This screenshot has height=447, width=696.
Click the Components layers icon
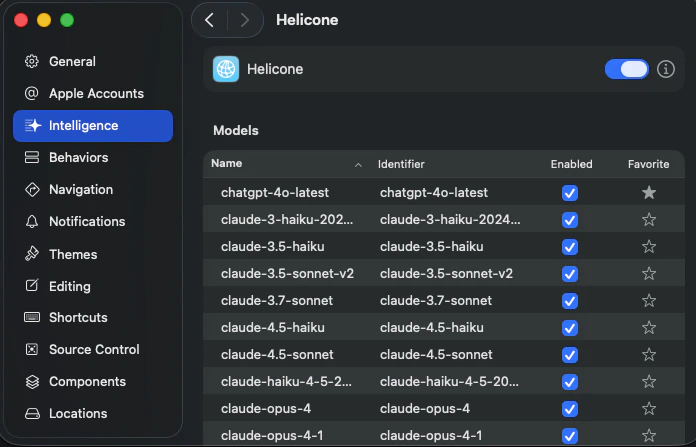[x=32, y=381]
